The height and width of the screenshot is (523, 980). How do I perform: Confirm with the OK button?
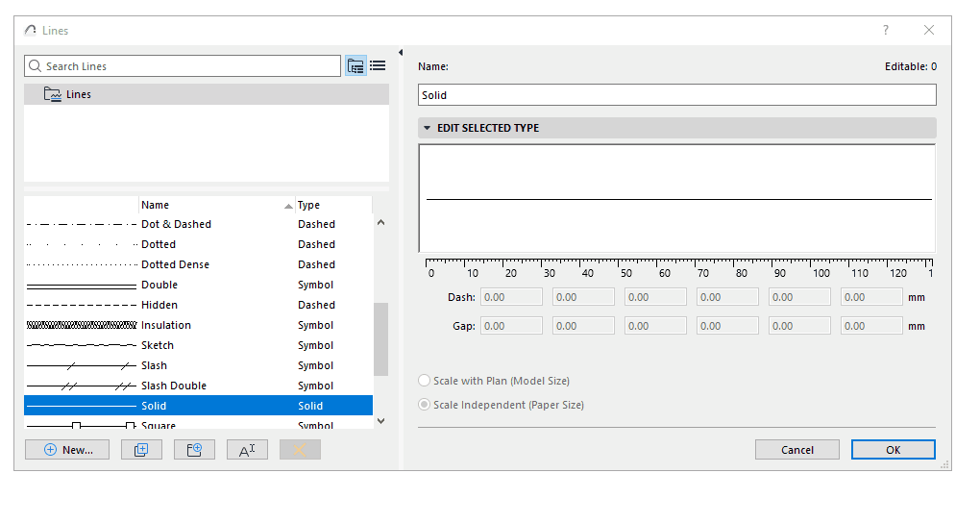(x=894, y=450)
